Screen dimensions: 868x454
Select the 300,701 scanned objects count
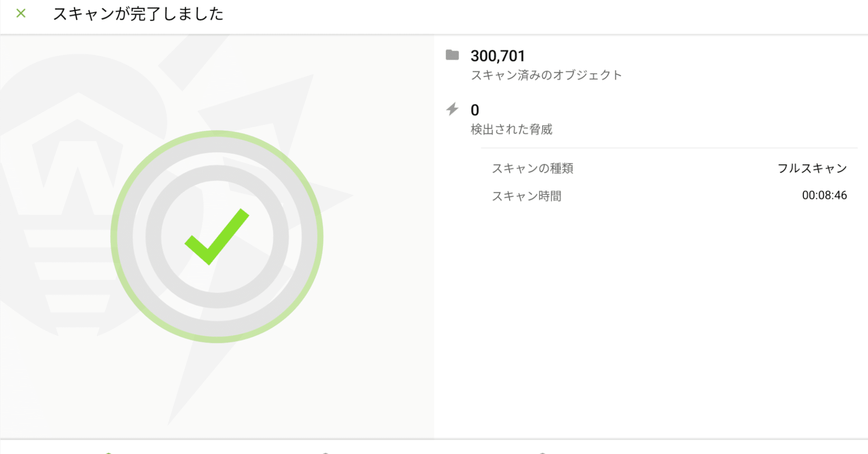coord(498,56)
